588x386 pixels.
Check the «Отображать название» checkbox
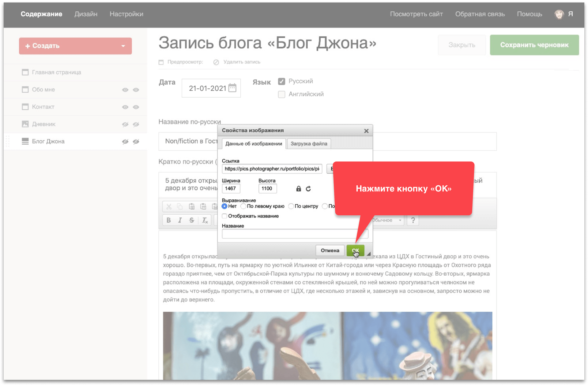point(224,216)
